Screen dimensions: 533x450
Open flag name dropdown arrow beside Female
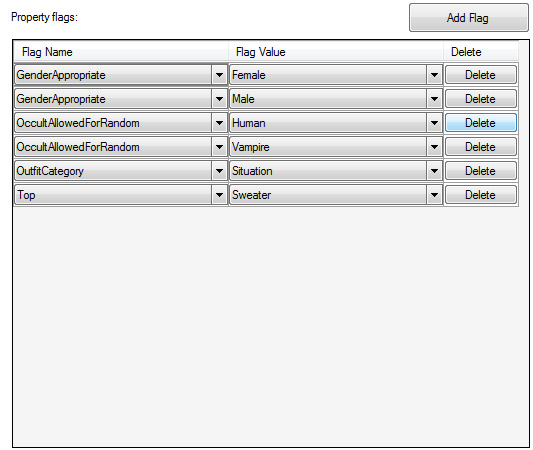[x=219, y=75]
